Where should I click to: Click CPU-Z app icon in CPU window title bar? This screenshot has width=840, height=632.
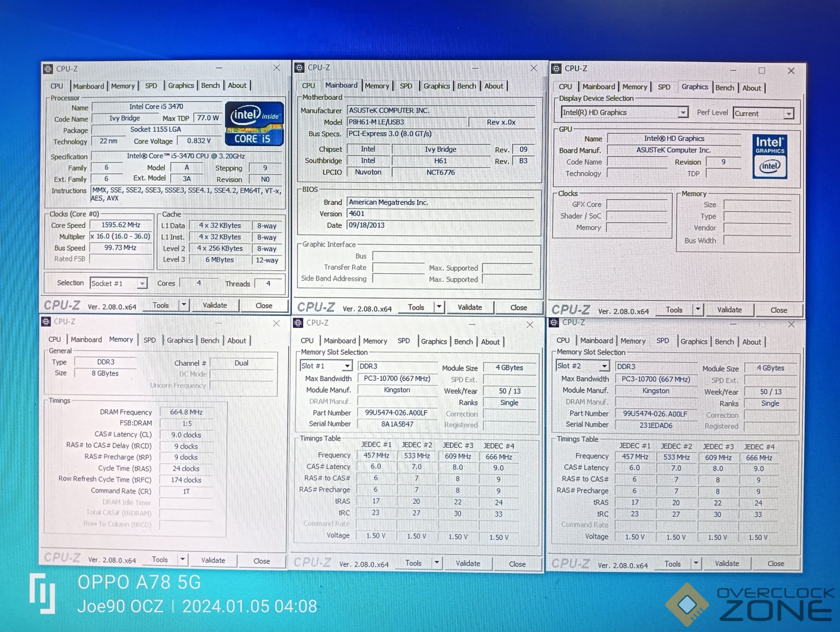point(48,68)
